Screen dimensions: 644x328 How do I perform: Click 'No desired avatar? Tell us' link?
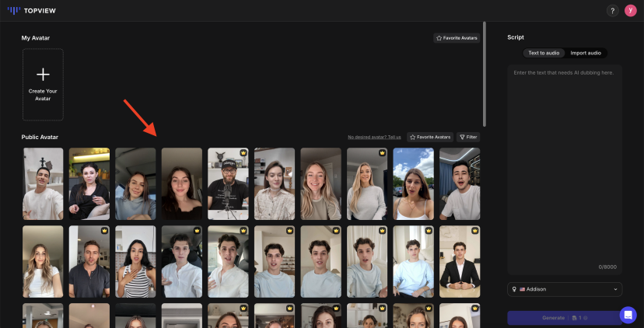pos(374,137)
